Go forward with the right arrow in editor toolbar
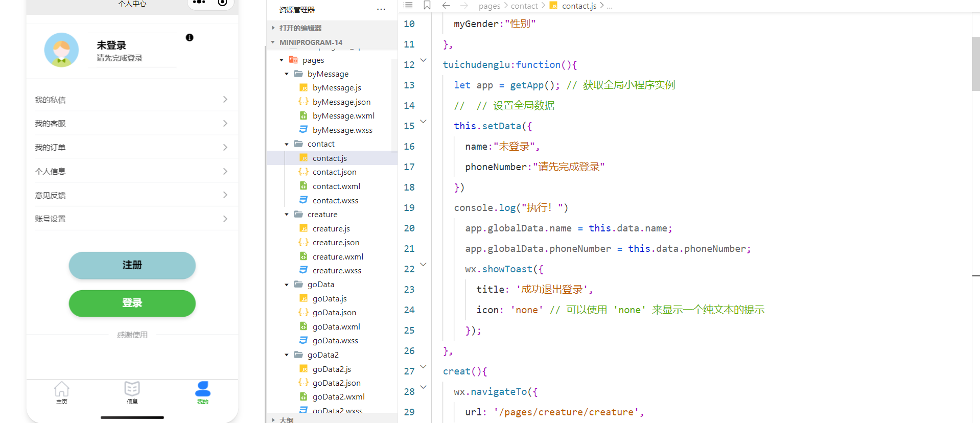The image size is (980, 423). coord(464,5)
